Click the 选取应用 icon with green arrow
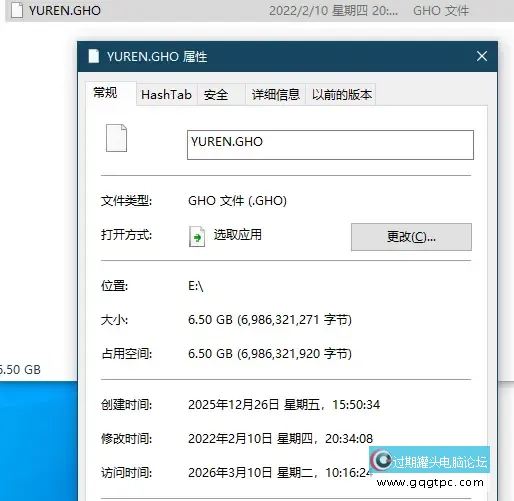Image resolution: width=514 pixels, height=501 pixels. click(197, 236)
